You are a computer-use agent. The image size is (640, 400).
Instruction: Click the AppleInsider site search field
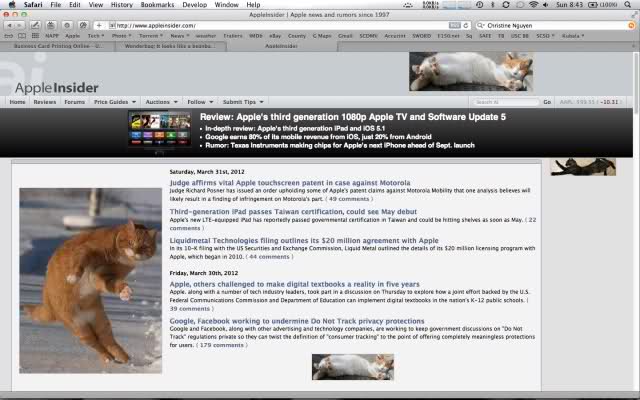(x=505, y=102)
